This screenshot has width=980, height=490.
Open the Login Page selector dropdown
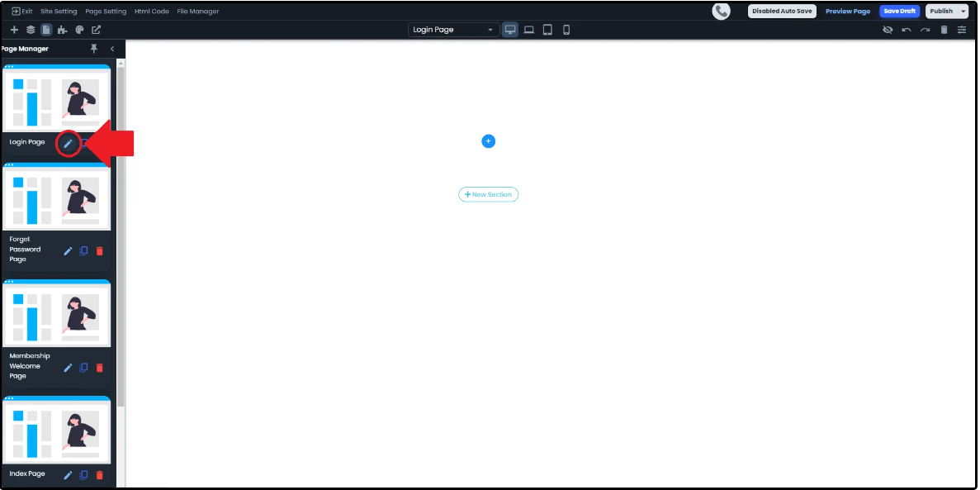coord(453,30)
